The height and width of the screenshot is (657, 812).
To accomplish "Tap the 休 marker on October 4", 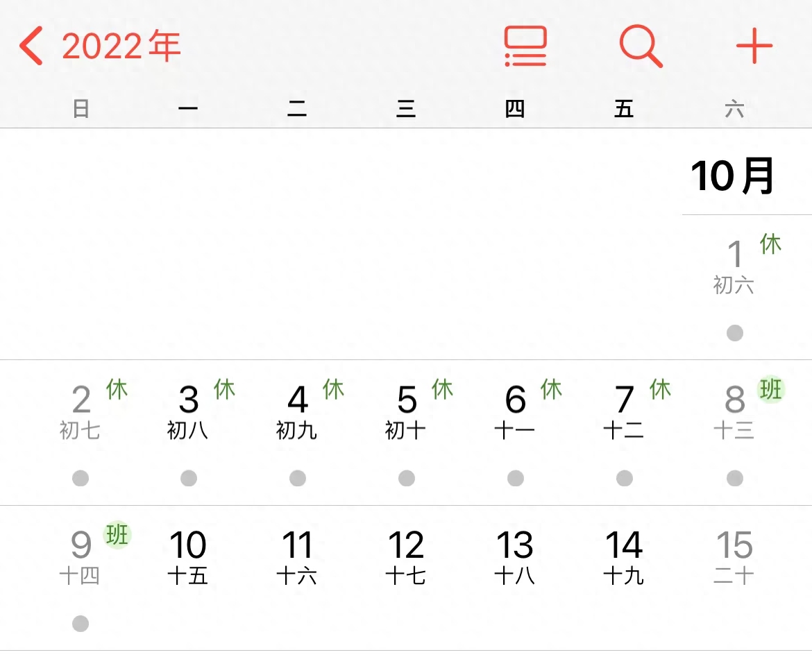I will (333, 389).
